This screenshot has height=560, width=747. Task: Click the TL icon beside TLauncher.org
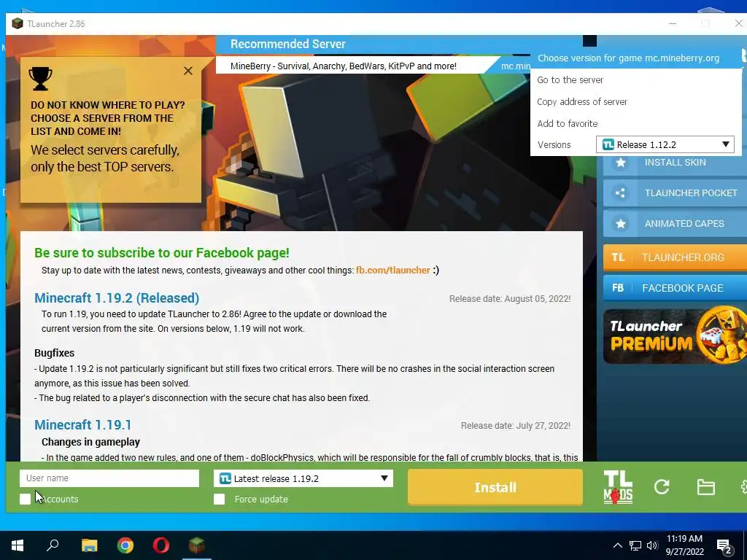coord(618,257)
